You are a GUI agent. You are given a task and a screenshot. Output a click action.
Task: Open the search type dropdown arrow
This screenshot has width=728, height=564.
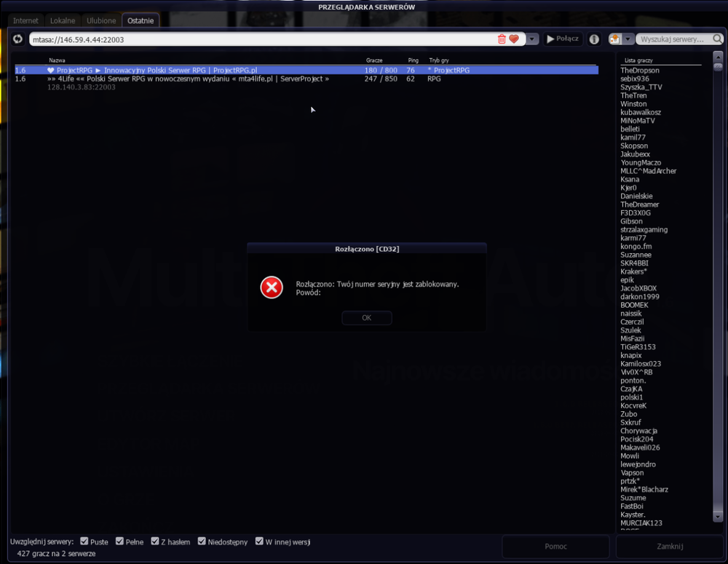click(628, 39)
